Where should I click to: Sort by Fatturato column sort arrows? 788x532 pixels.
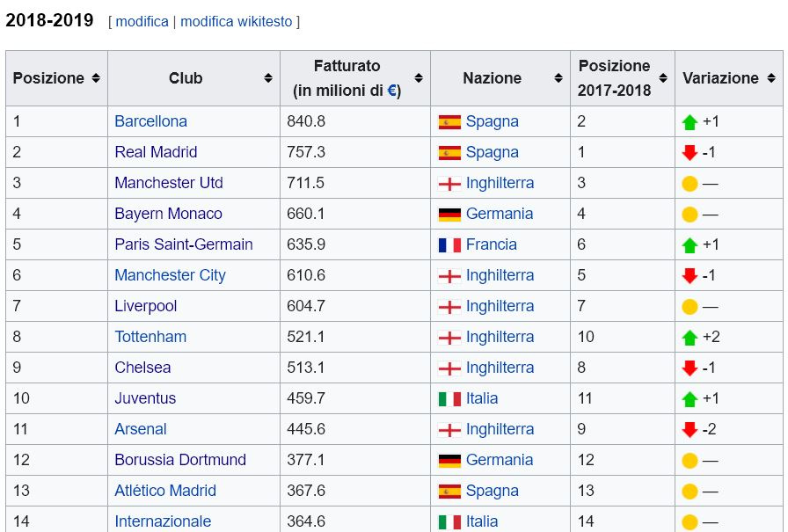(418, 78)
